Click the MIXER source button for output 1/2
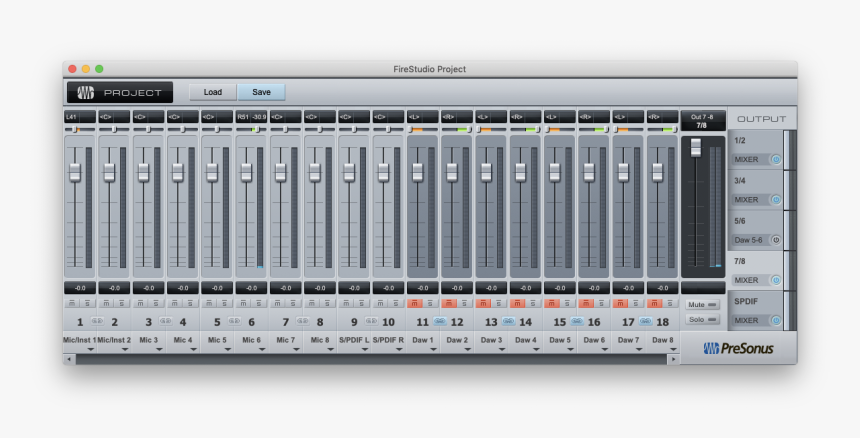The image size is (860, 438). [x=751, y=160]
